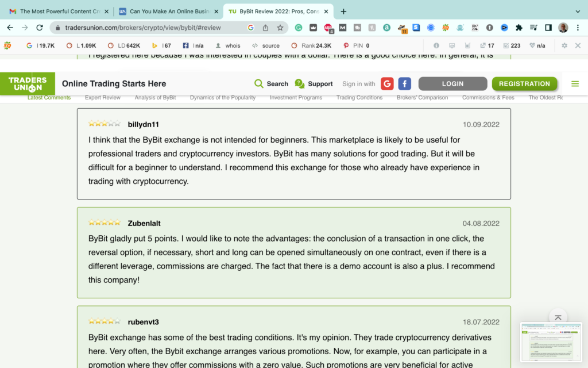Open the blue circular C extension icon
This screenshot has width=588, height=368.
431,28
